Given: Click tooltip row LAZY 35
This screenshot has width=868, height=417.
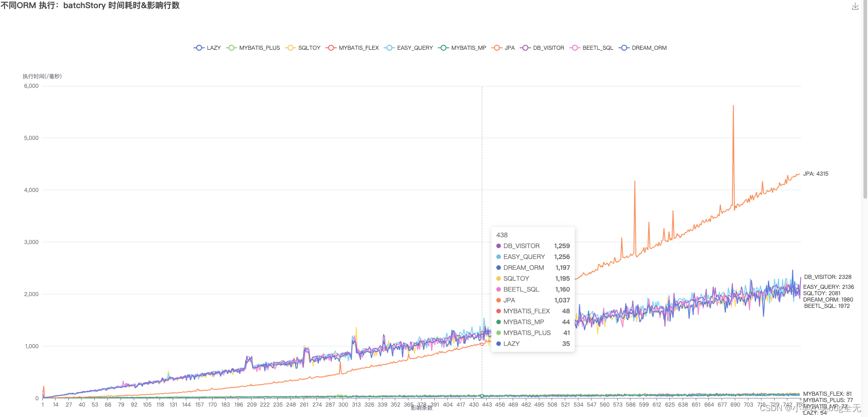Looking at the screenshot, I should pos(533,344).
